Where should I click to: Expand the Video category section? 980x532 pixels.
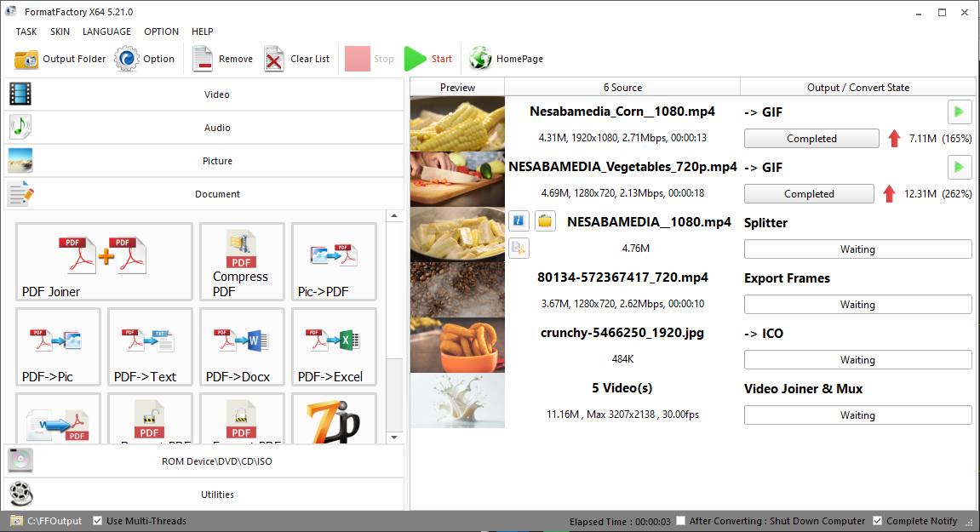[x=204, y=94]
